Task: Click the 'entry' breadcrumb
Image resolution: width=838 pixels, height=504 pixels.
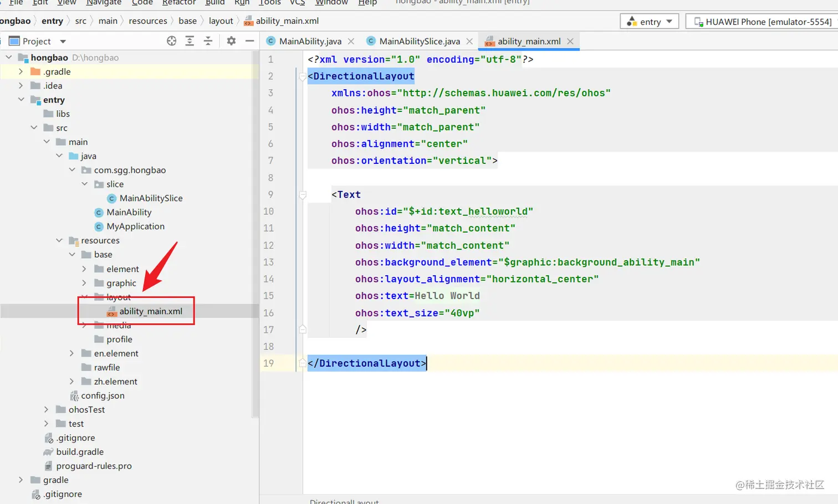Action: click(x=52, y=21)
